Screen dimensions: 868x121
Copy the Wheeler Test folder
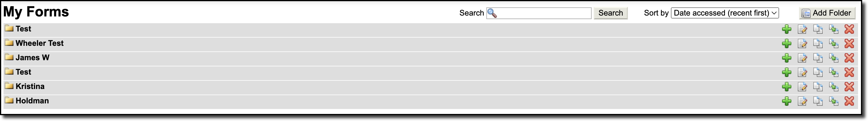pos(818,43)
